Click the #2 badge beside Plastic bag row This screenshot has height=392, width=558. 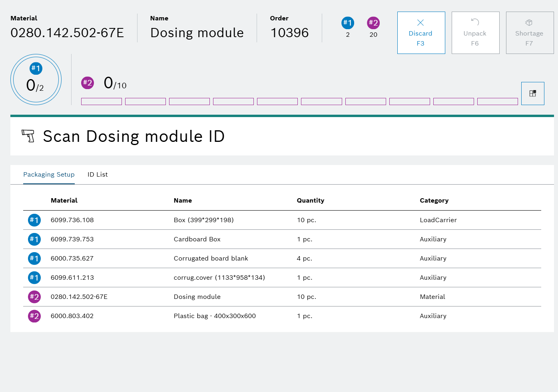tap(34, 316)
